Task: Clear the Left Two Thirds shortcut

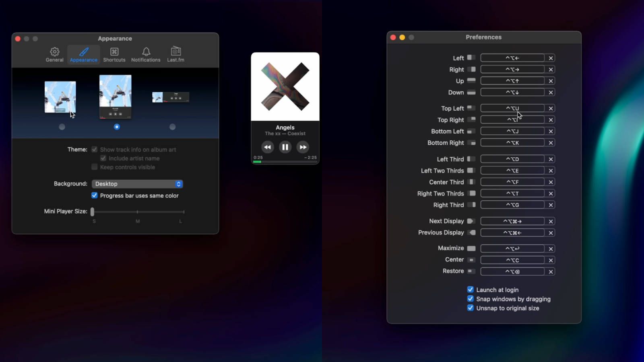Action: 551,171
